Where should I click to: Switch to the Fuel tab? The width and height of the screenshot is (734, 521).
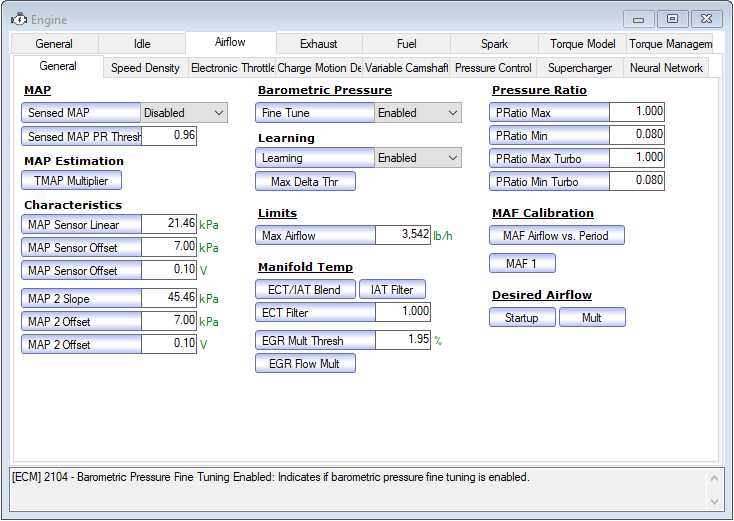406,44
